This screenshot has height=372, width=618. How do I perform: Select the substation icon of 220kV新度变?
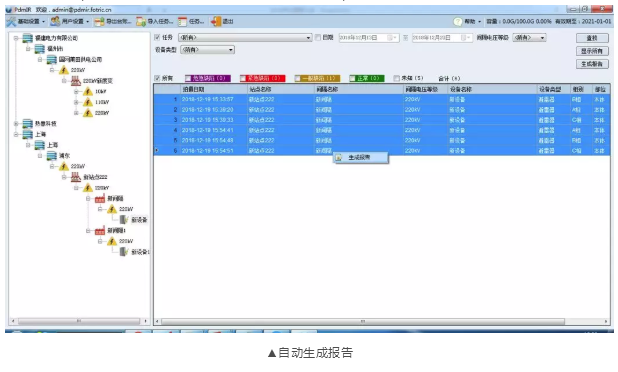coord(76,81)
